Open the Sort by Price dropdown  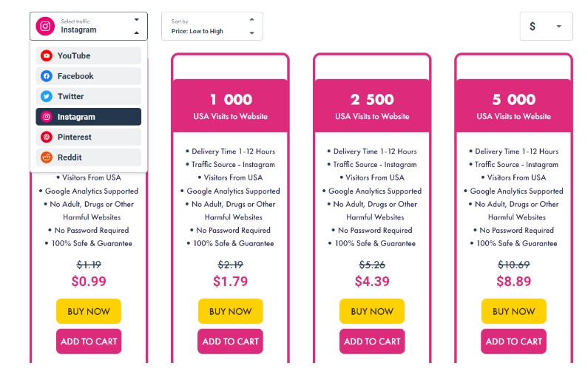click(212, 26)
